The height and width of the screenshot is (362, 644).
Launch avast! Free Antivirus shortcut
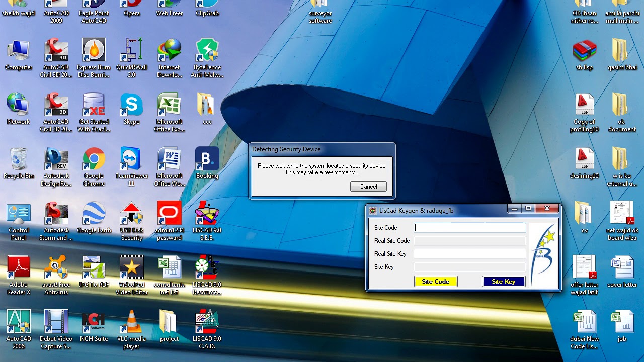tap(56, 276)
